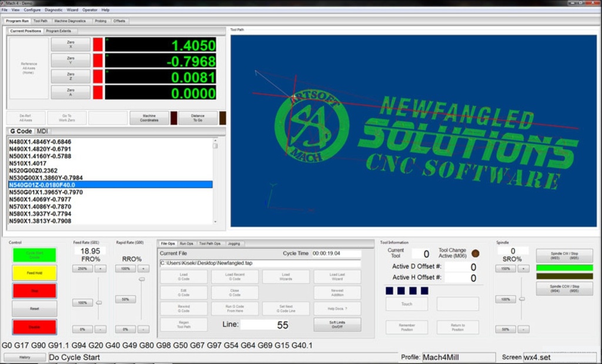602x364 pixels.
Task: Toggle Soft Limits On/Off
Action: click(337, 324)
